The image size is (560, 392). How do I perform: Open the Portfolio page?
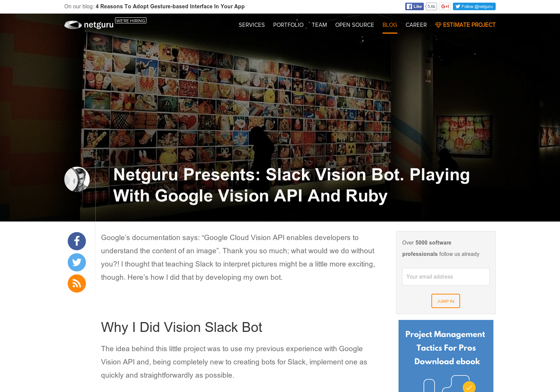(288, 25)
